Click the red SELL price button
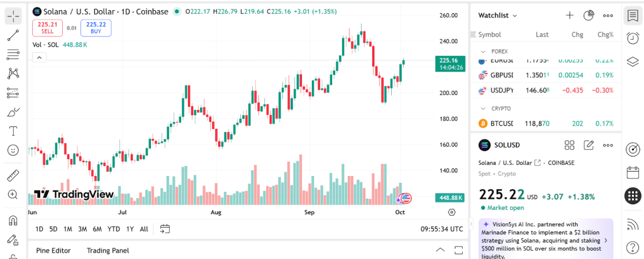This screenshot has width=644, height=259. (x=48, y=28)
